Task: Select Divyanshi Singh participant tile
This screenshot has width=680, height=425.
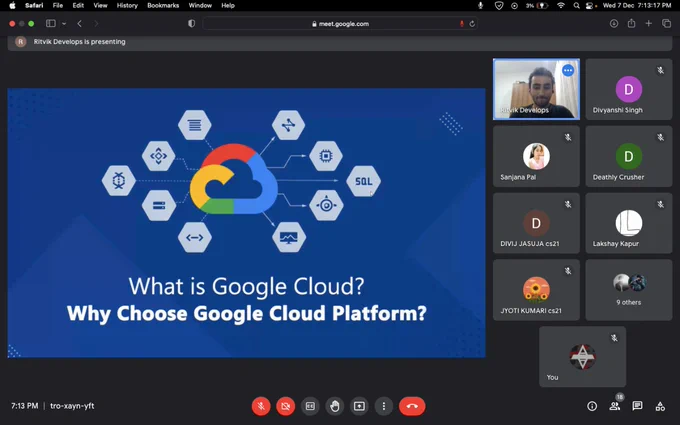Action: (x=629, y=89)
